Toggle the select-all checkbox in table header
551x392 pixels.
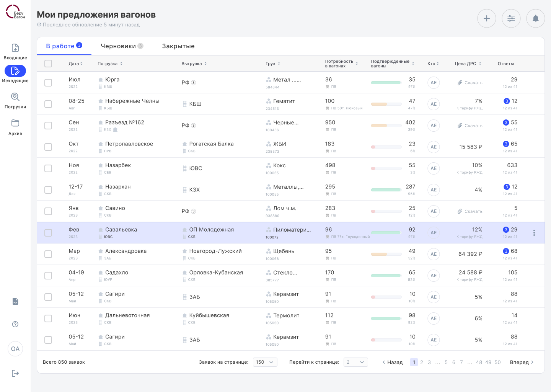click(48, 64)
